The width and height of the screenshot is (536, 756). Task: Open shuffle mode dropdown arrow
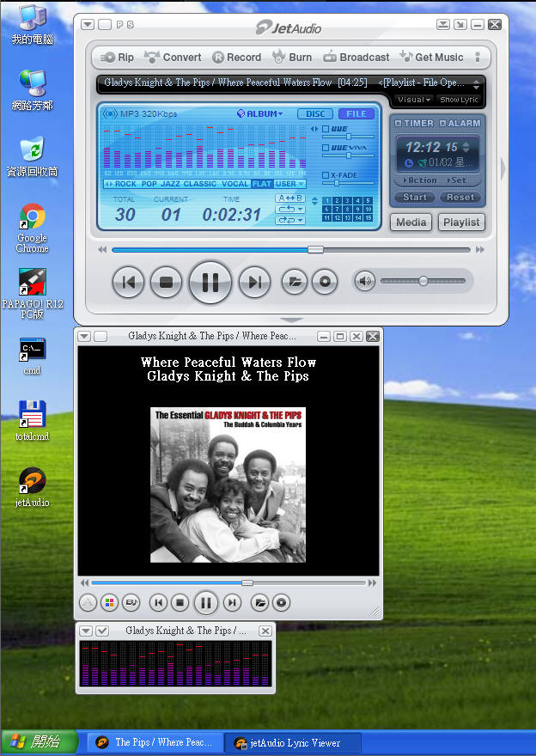click(x=301, y=220)
